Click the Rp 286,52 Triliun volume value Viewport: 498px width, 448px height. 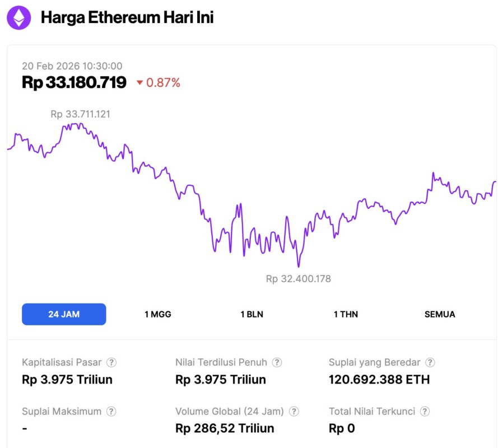coord(225,428)
